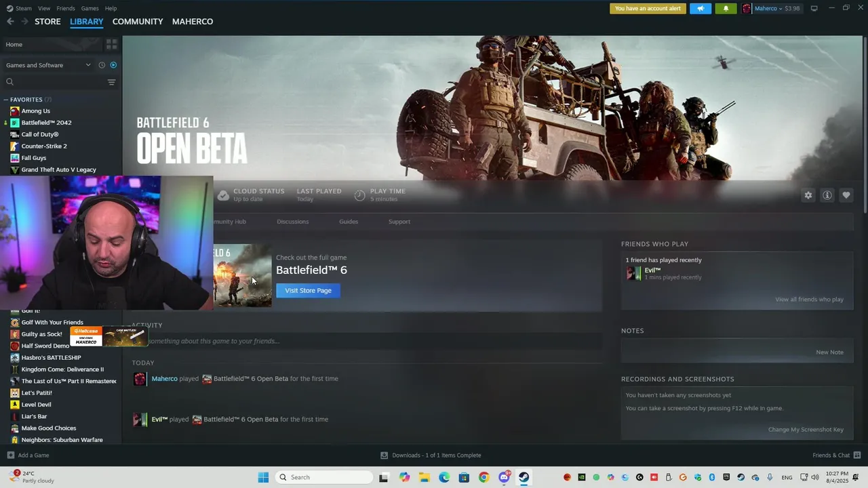
Task: Open the Games and Software dropdown
Action: tap(47, 65)
